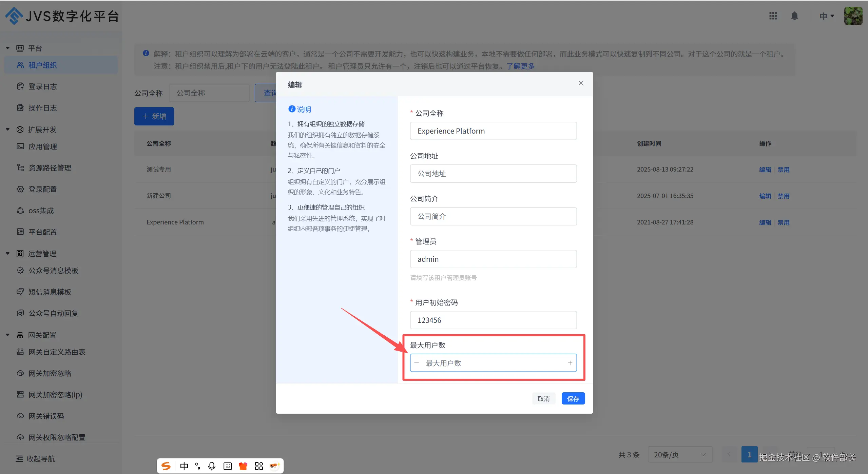This screenshot has height=474, width=868.
Task: Click the blue info icon beside 说明
Action: 291,109
